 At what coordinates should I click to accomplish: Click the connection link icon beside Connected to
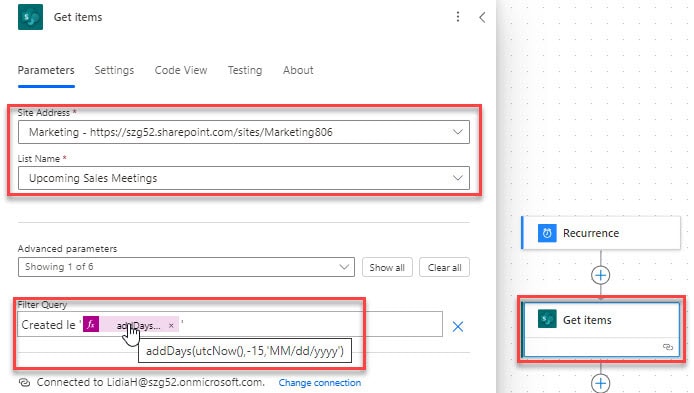point(25,382)
